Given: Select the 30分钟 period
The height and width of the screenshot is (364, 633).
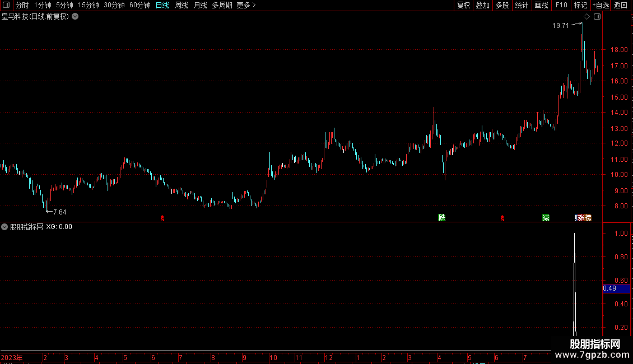Looking at the screenshot, I should (x=114, y=5).
